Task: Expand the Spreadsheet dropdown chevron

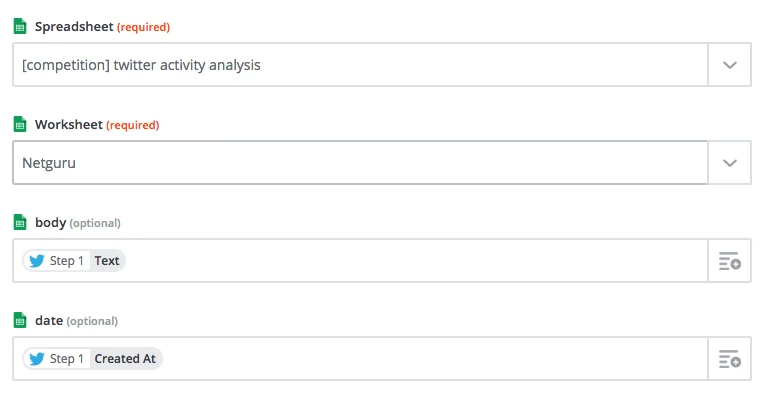Action: tap(729, 65)
